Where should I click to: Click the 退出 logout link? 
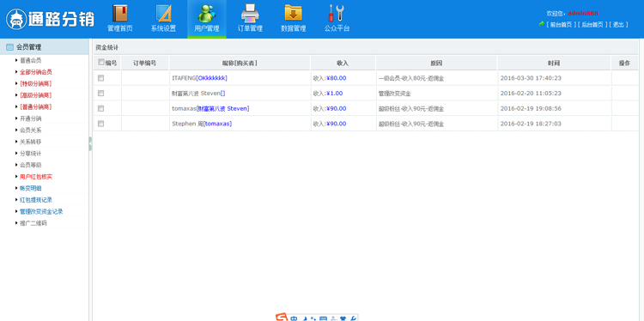(x=618, y=25)
